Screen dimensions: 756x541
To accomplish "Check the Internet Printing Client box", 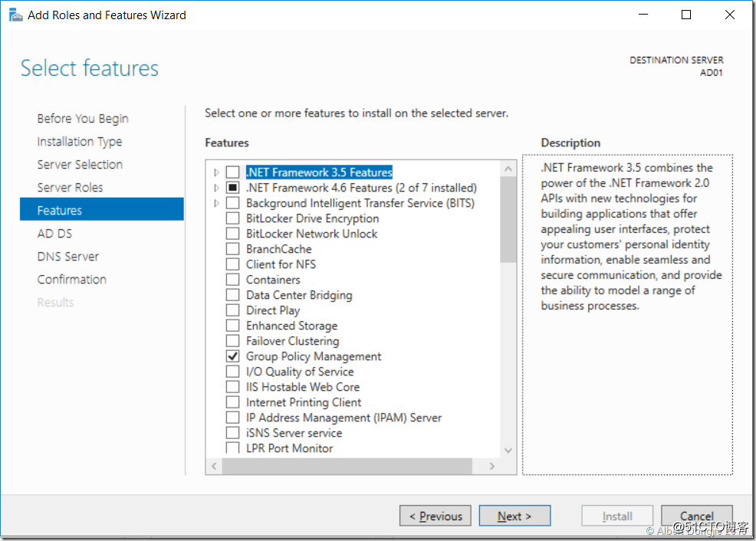I will (232, 403).
